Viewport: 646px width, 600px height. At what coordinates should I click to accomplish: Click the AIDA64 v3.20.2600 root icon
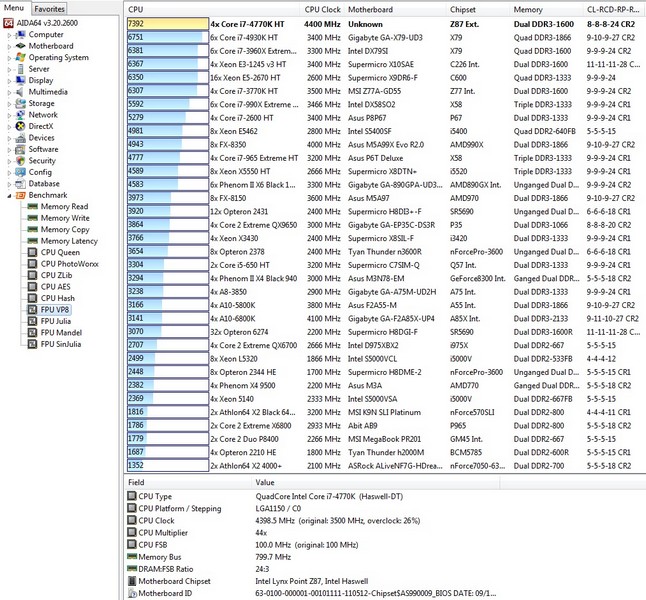point(8,23)
